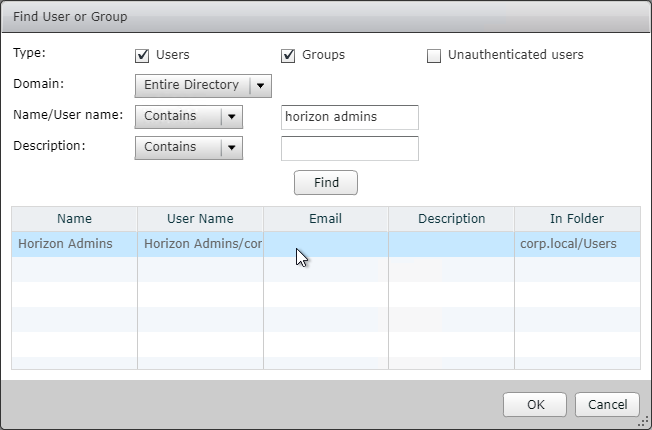Sort by the Email column header

(326, 219)
